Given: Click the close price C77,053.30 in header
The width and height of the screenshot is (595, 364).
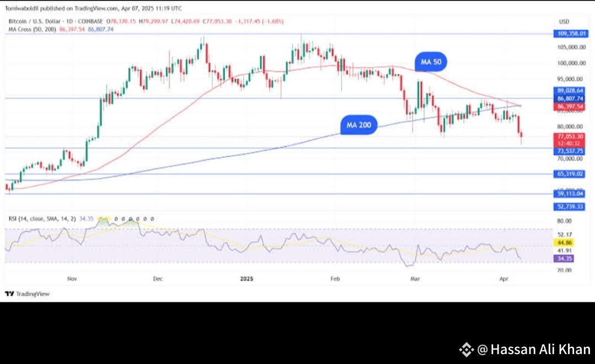Looking at the screenshot, I should tap(217, 21).
